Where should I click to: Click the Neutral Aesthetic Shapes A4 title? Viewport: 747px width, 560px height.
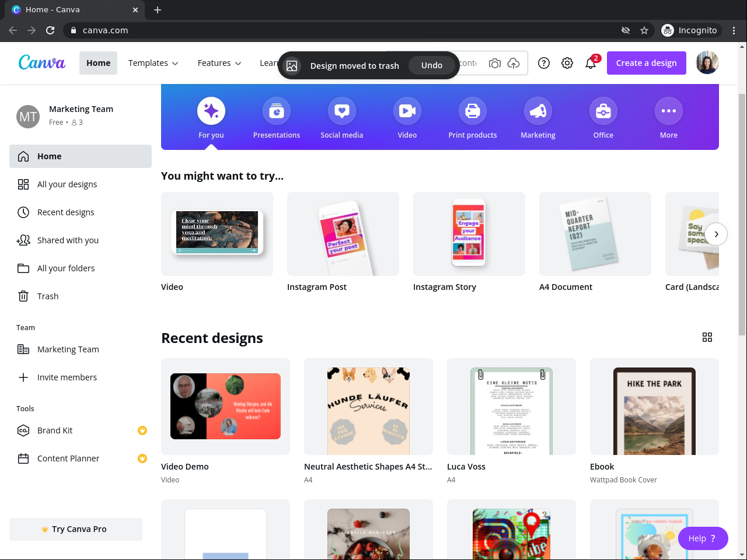tap(368, 467)
